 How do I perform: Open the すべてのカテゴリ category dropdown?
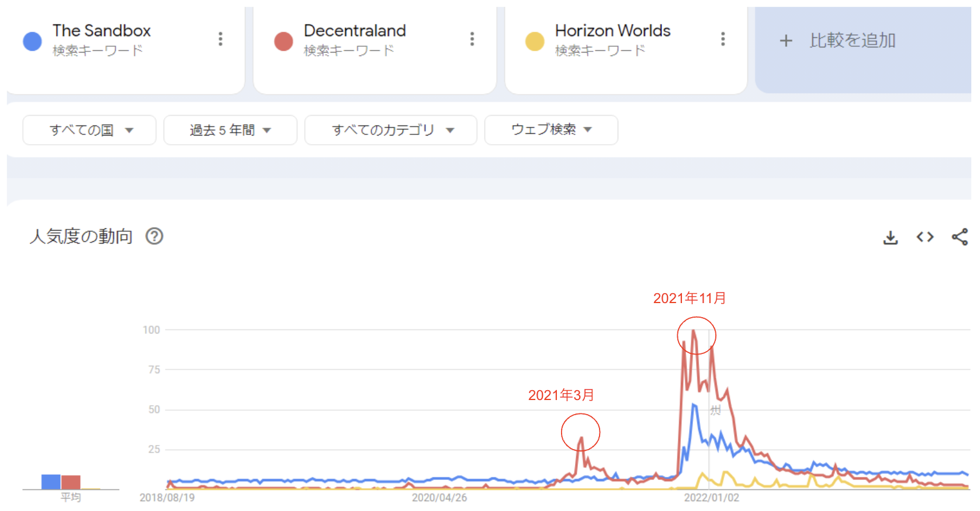point(390,130)
